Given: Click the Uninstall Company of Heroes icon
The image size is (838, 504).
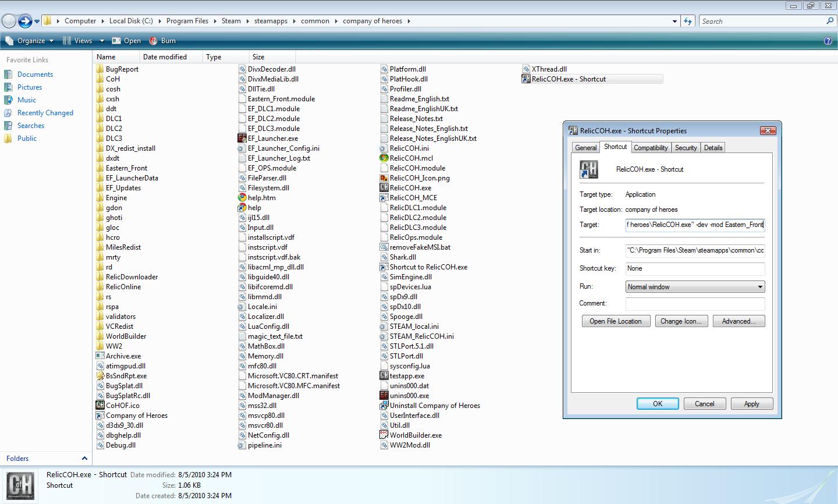Looking at the screenshot, I should click(x=384, y=406).
